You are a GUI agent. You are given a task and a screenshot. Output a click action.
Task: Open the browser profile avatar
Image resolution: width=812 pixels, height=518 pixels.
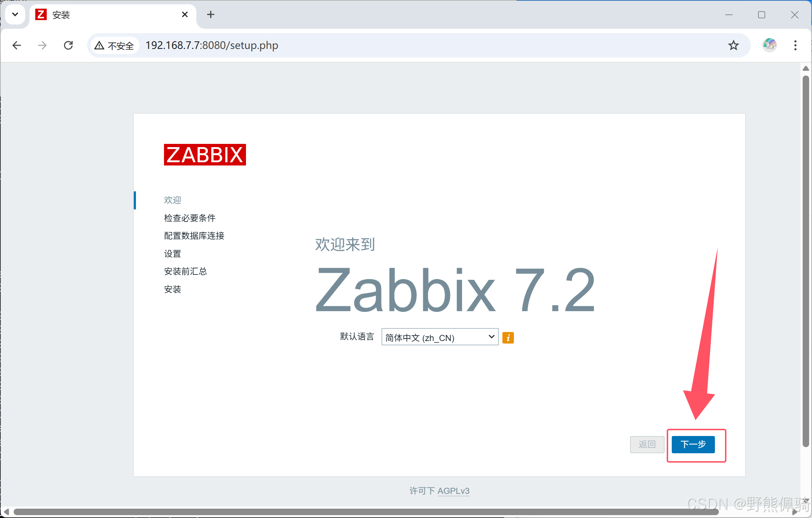pyautogui.click(x=769, y=45)
